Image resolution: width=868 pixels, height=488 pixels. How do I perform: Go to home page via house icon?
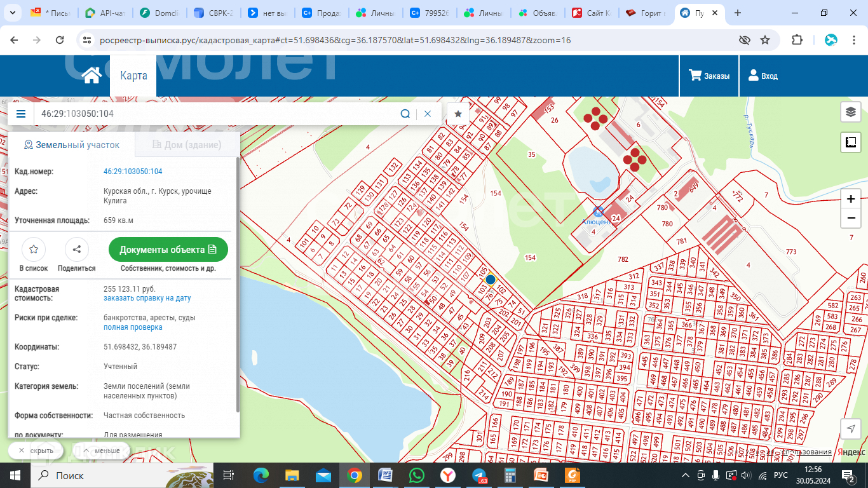92,76
